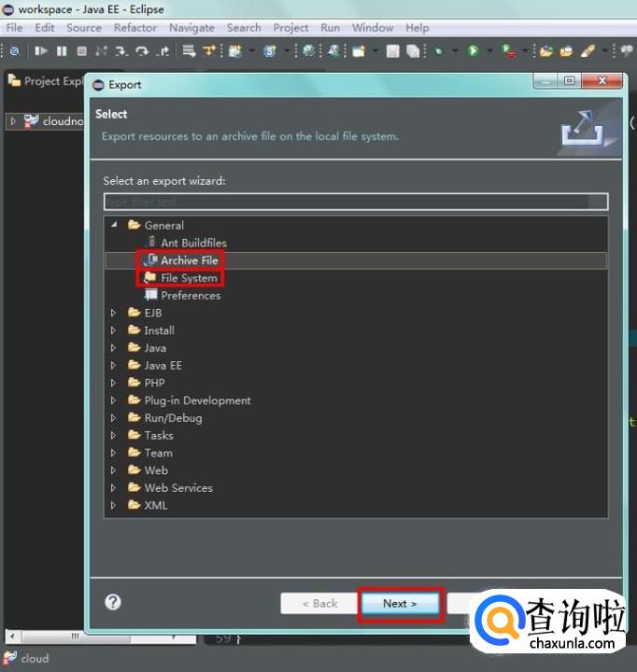The image size is (637, 672).
Task: Open the Run button dropdown arrow
Action: (x=489, y=51)
